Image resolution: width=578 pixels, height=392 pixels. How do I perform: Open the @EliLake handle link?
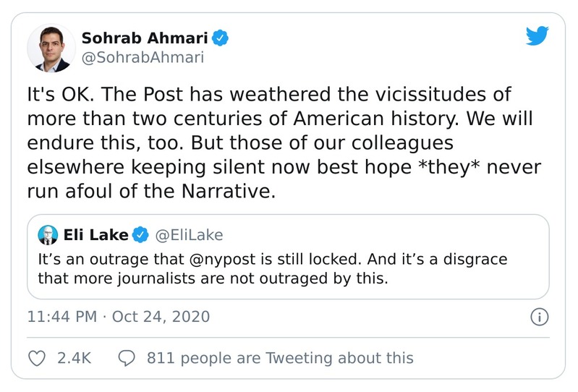[190, 234]
